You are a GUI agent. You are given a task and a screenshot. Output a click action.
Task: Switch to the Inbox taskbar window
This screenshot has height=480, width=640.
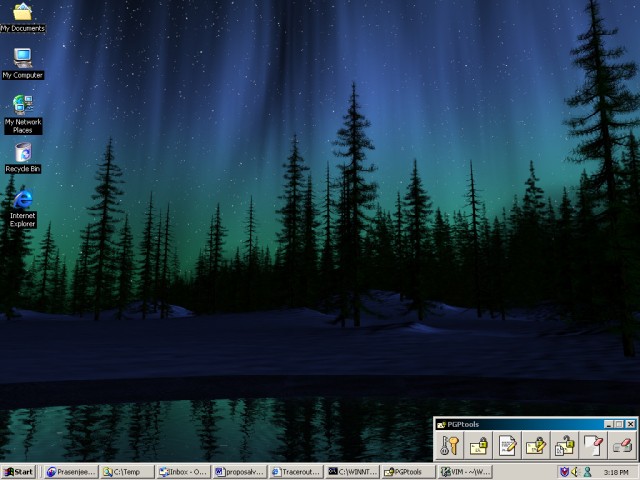(x=183, y=472)
